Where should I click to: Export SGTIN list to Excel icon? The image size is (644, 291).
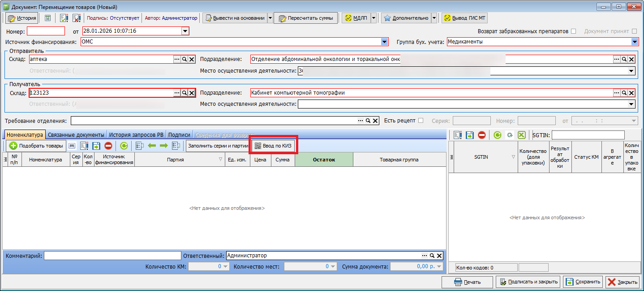[x=521, y=135]
